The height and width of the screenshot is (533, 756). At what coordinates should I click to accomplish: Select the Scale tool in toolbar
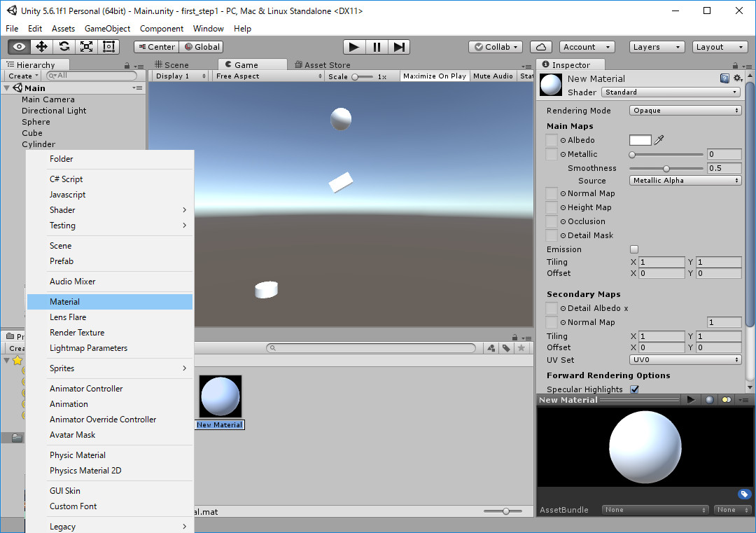coord(86,47)
